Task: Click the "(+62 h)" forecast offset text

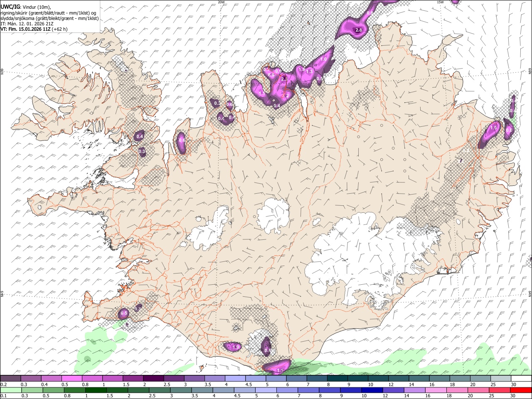Action: 59,29
